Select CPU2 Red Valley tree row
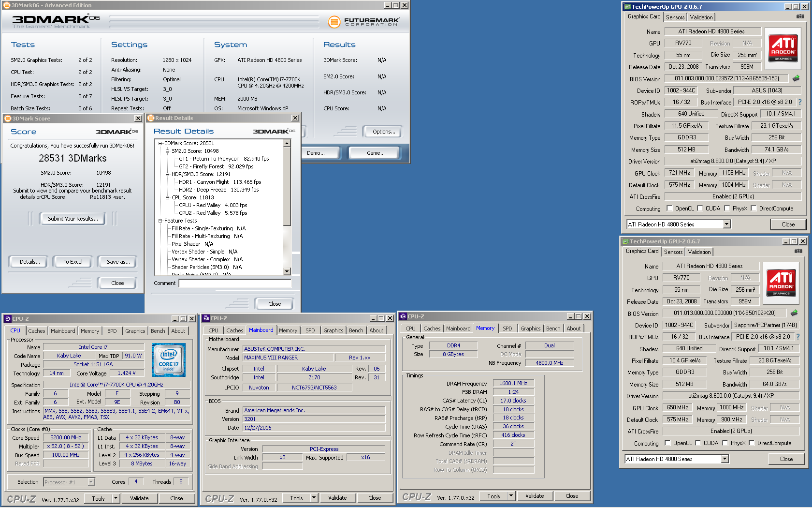 [213, 213]
